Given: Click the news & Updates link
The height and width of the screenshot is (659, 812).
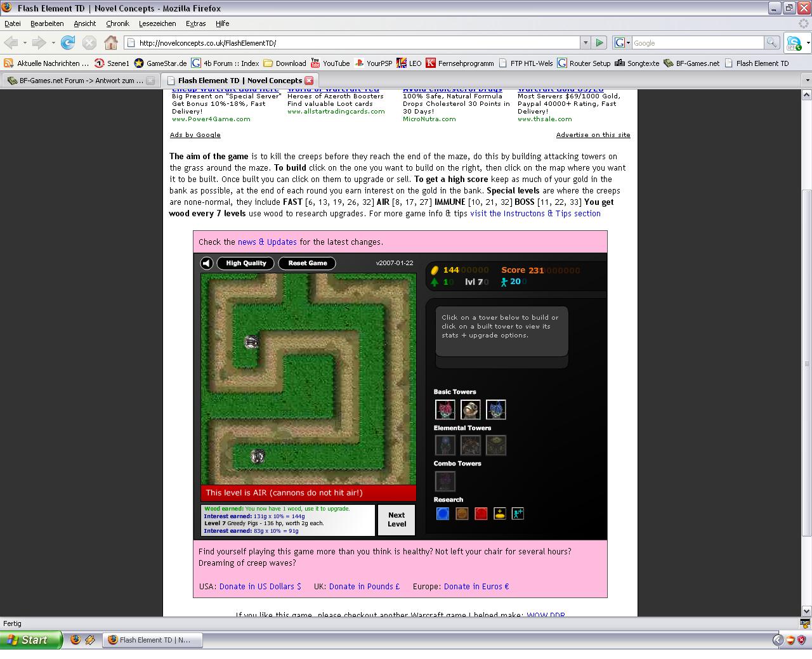Looking at the screenshot, I should pos(267,242).
